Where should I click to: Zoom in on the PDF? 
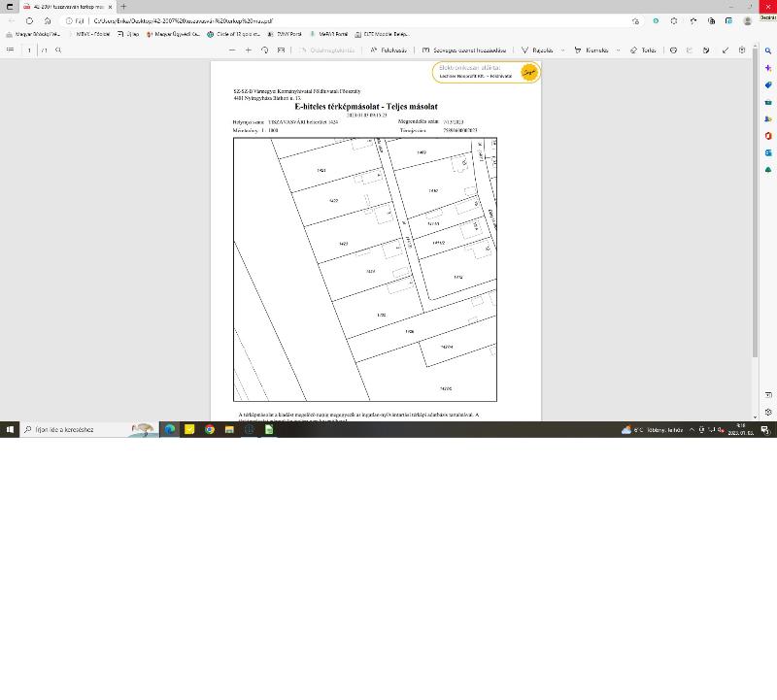[x=249, y=50]
